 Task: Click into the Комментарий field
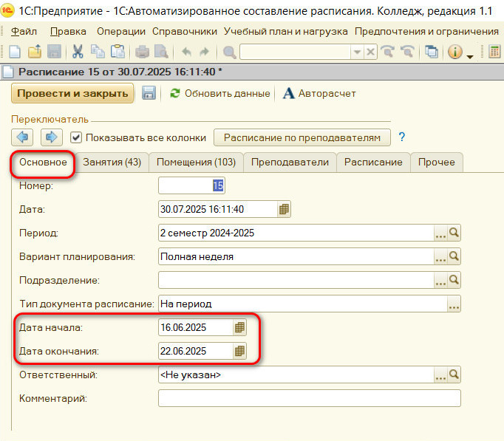(x=309, y=398)
